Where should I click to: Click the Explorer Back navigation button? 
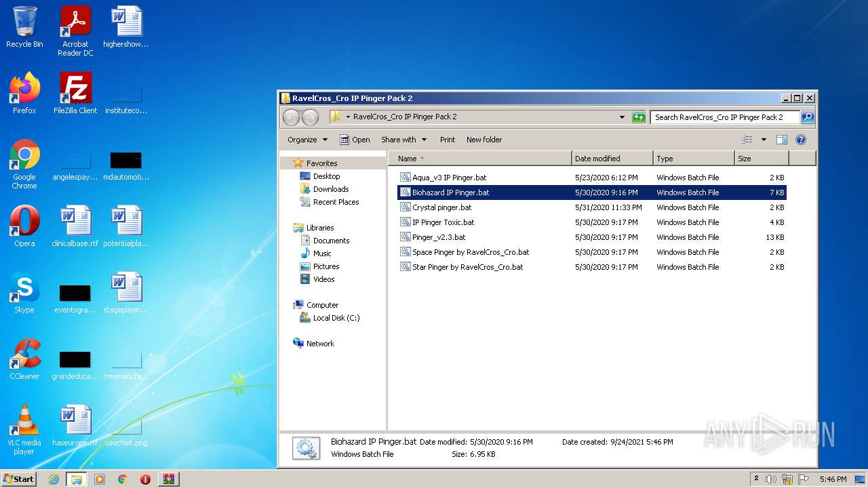point(291,117)
